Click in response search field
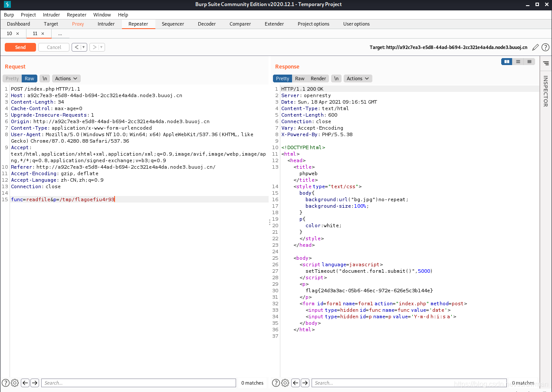Screen dimensions: 552x392 [x=409, y=383]
